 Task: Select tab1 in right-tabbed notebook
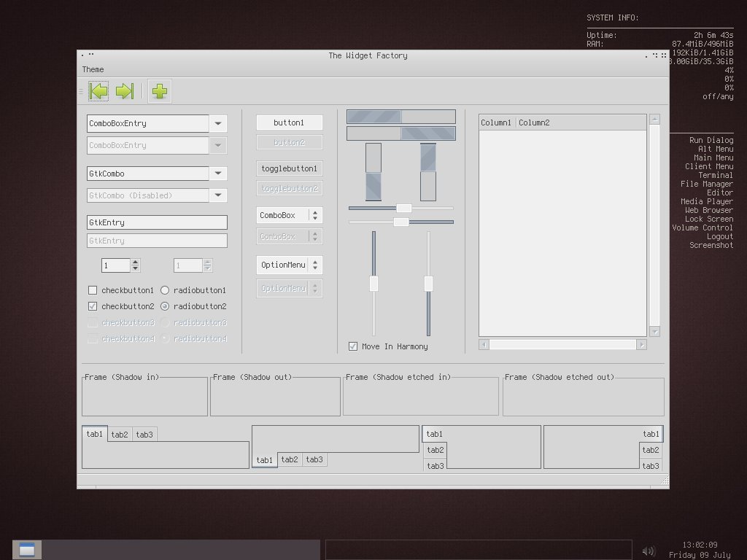651,434
